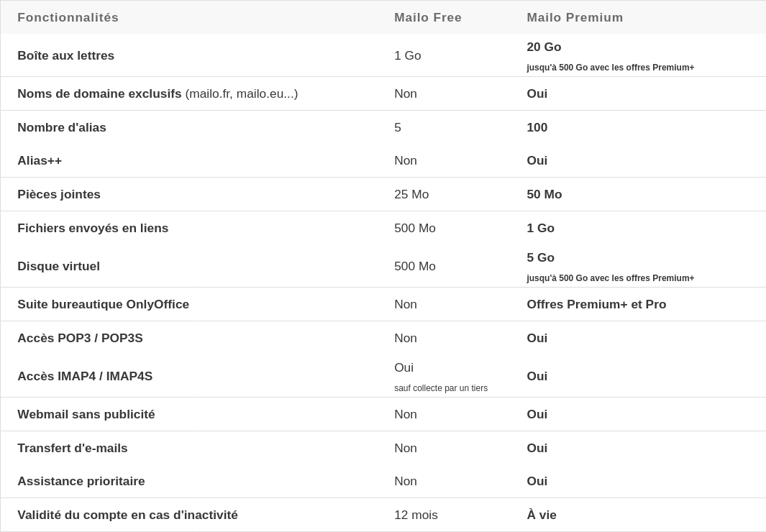The height and width of the screenshot is (532, 766).
Task: Click Fichiers envoyés en liens label
Action: point(93,228)
